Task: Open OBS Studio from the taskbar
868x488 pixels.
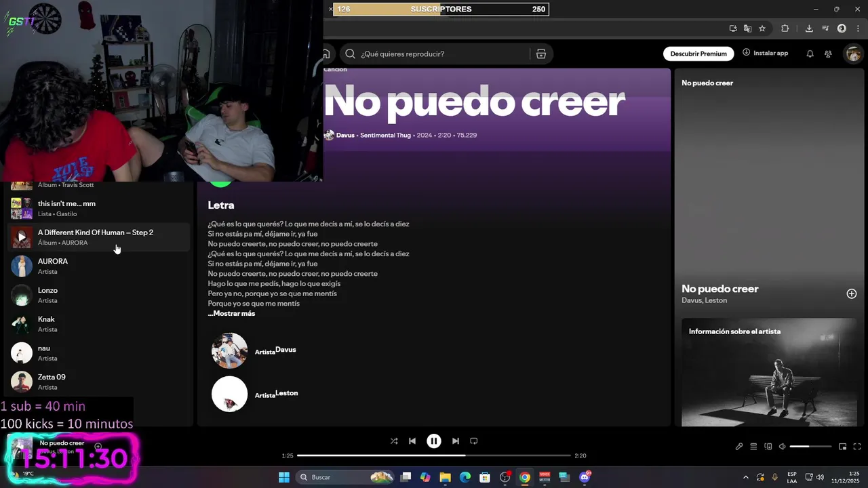Action: coord(505,477)
